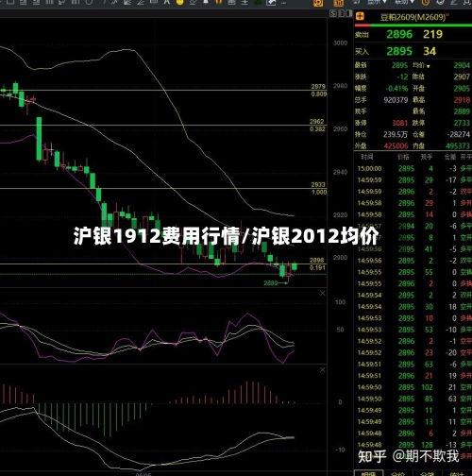Click the 跌停 value 2733
This screenshot has height=476, width=472.
(462, 123)
